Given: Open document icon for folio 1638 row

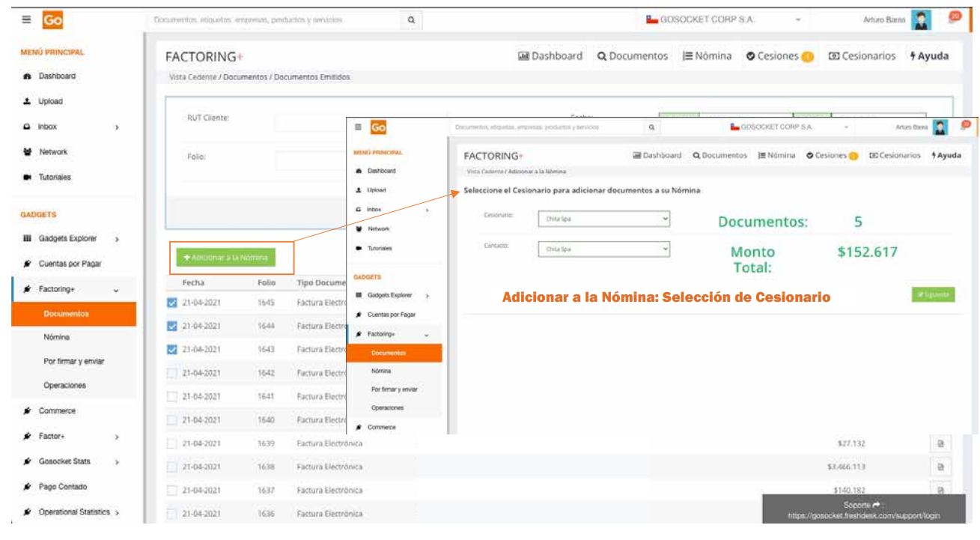Looking at the screenshot, I should (x=940, y=467).
